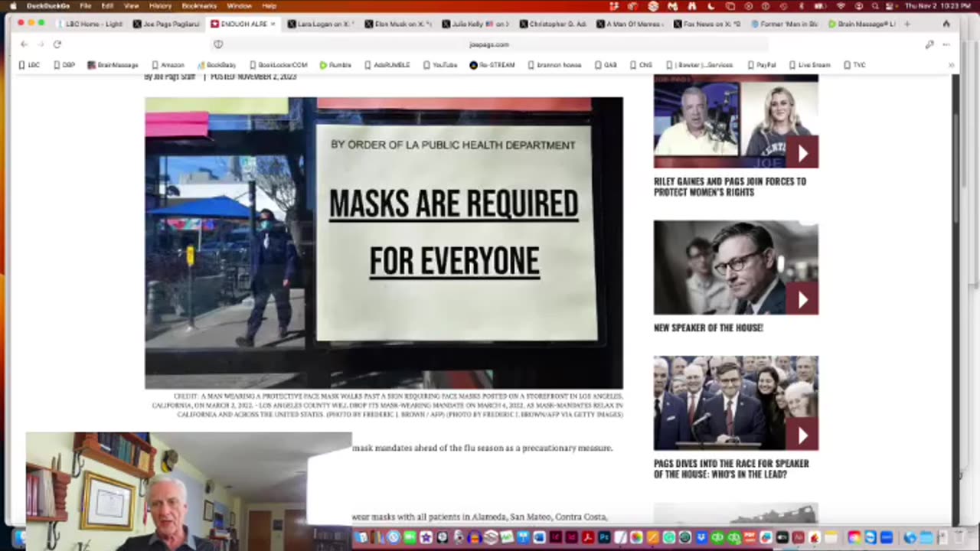This screenshot has width=980, height=551.
Task: Launch Photoshop from the dock
Action: (604, 537)
